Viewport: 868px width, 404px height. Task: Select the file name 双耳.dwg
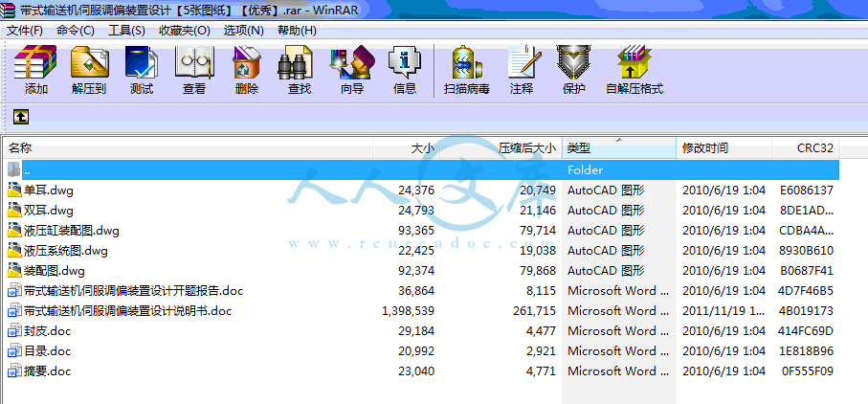tap(49, 211)
